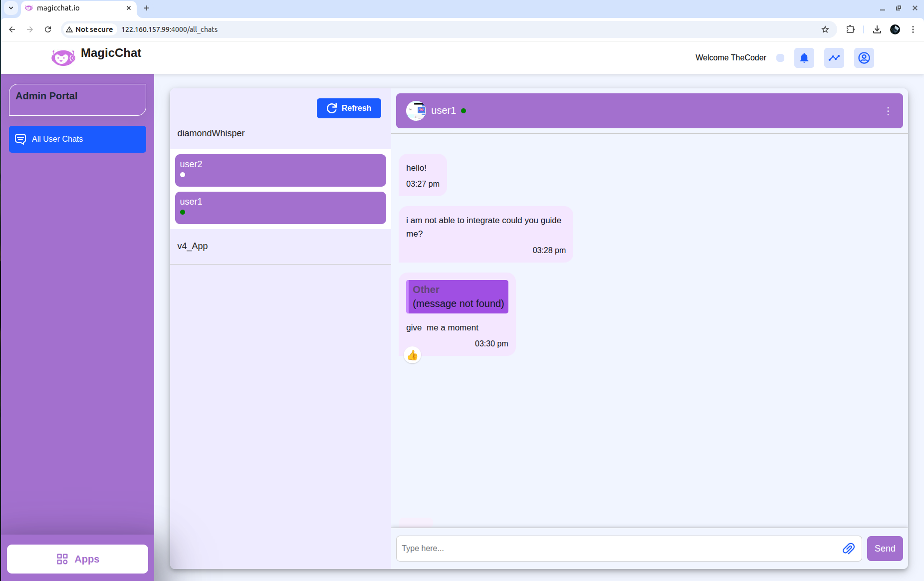
Task: Toggle the thumbs-up reaction on the message
Action: pos(412,355)
